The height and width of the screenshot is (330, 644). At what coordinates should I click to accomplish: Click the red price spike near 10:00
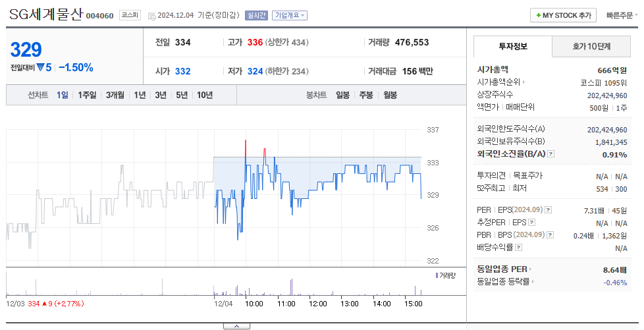(x=246, y=148)
